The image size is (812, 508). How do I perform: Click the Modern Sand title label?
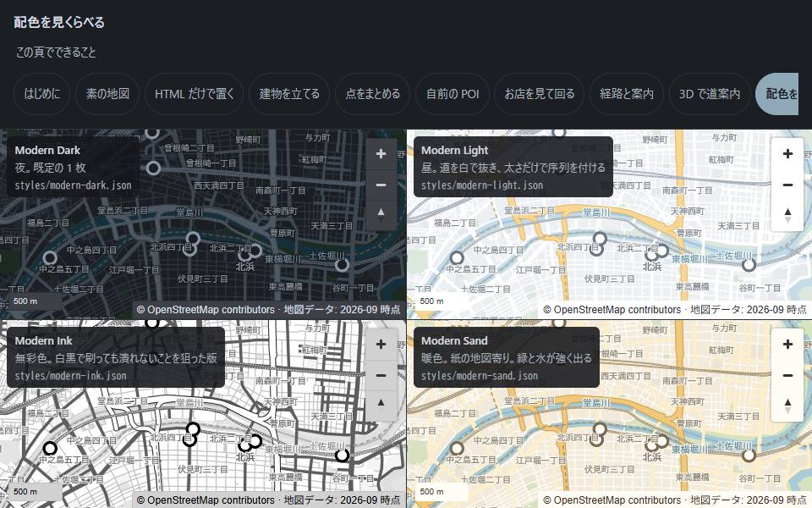click(454, 340)
